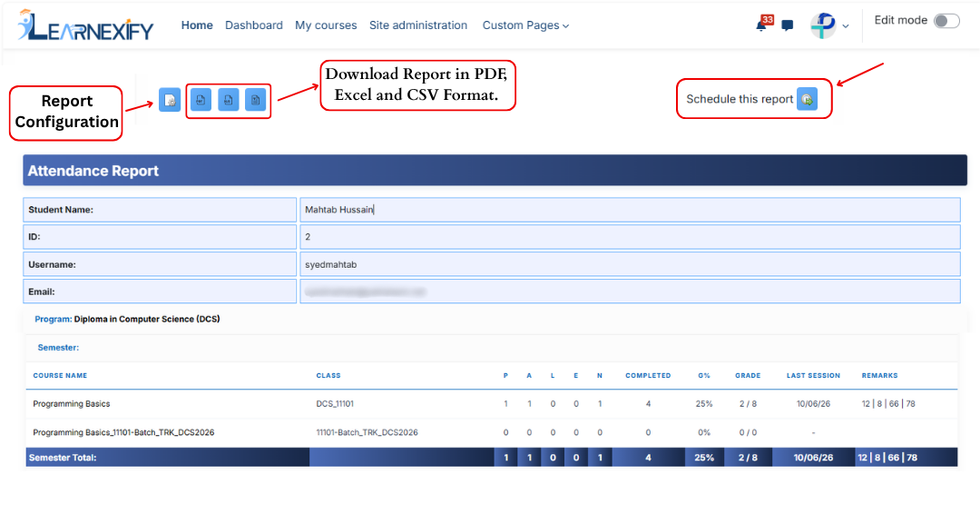980x514 pixels.
Task: Click the N column header
Action: click(600, 376)
